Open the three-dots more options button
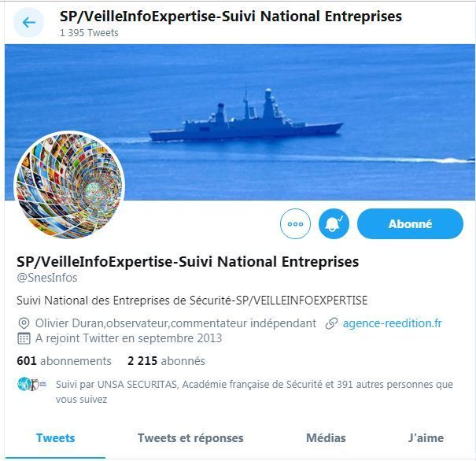The height and width of the screenshot is (461, 476). click(x=295, y=223)
